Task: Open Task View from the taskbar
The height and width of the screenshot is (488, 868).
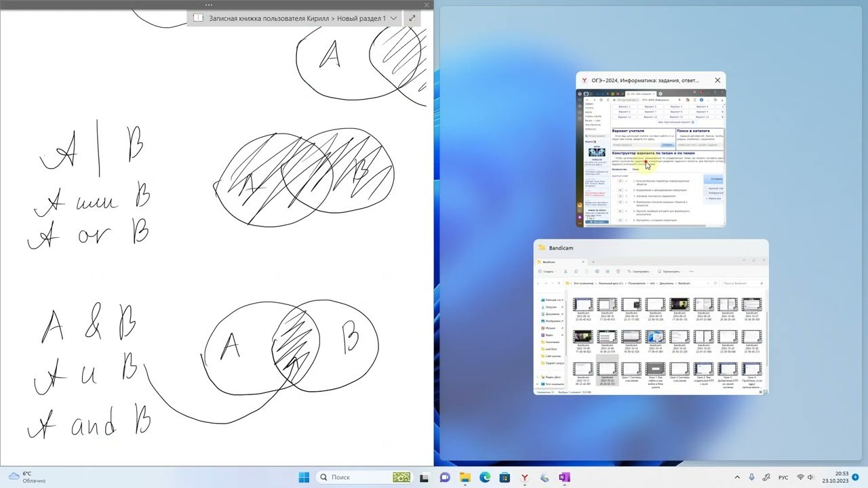Action: point(424,477)
